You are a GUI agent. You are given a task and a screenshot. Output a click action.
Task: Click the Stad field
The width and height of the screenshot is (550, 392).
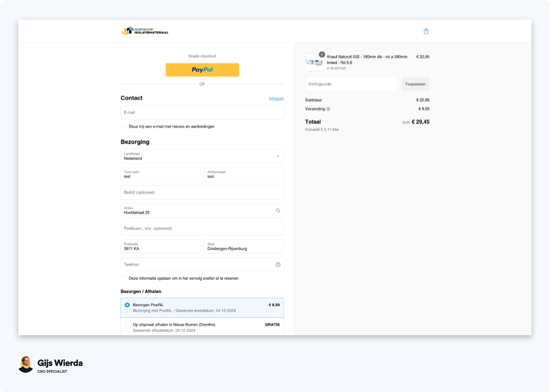tap(244, 246)
